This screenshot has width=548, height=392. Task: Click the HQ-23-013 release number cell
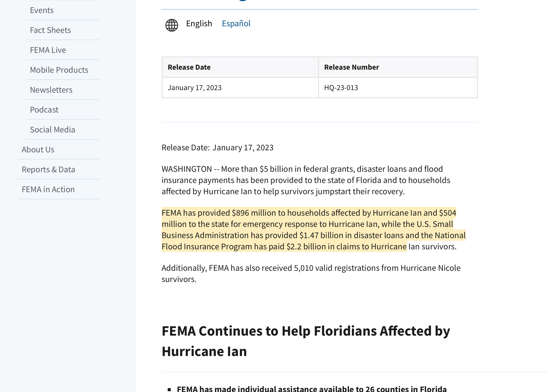pos(341,88)
